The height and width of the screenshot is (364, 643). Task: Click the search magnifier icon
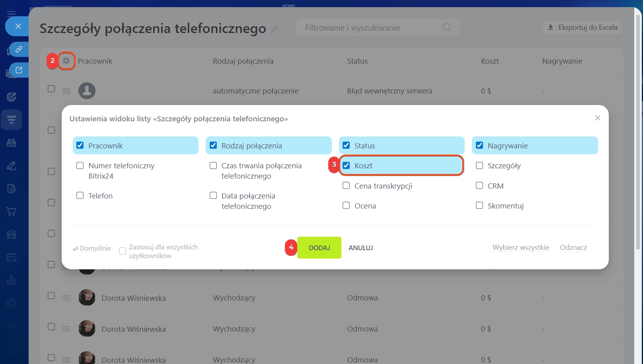447,27
